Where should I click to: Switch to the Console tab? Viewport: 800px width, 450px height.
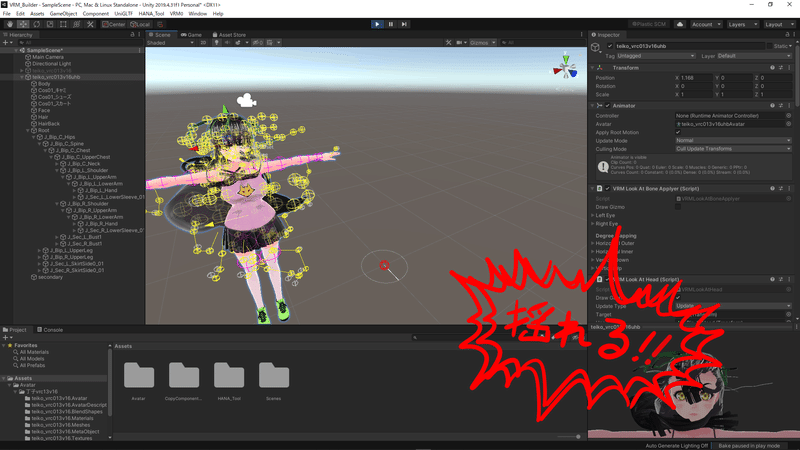[50, 330]
